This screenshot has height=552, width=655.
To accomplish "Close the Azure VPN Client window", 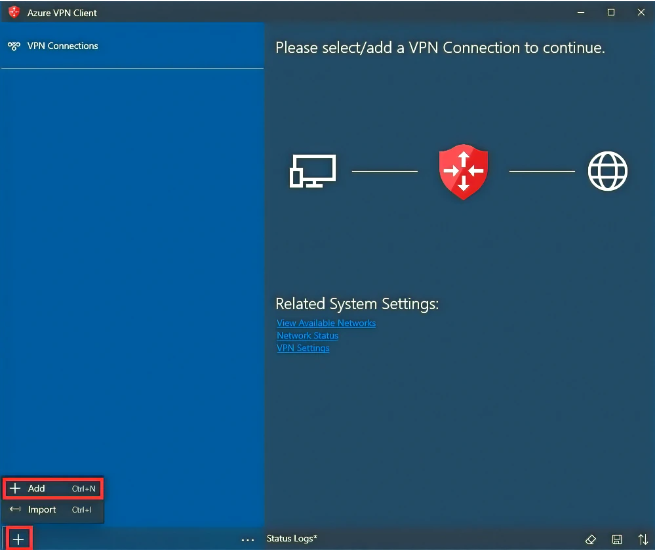I will [x=641, y=13].
